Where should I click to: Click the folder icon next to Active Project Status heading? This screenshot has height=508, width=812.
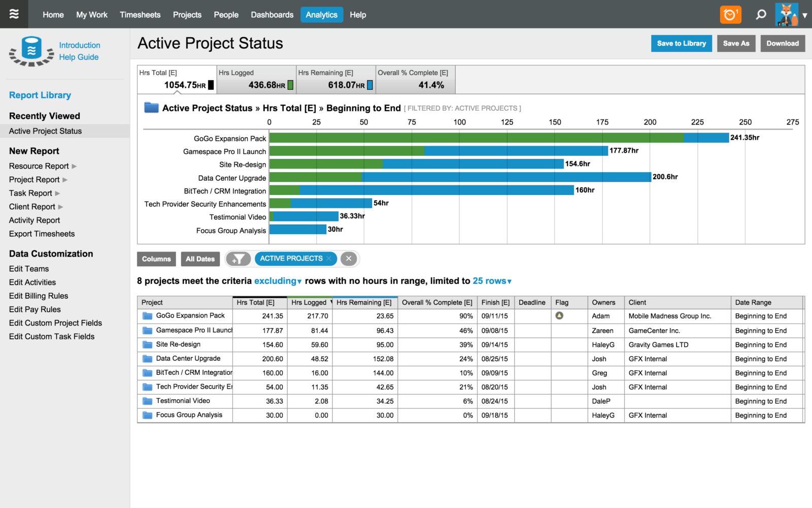coord(151,107)
